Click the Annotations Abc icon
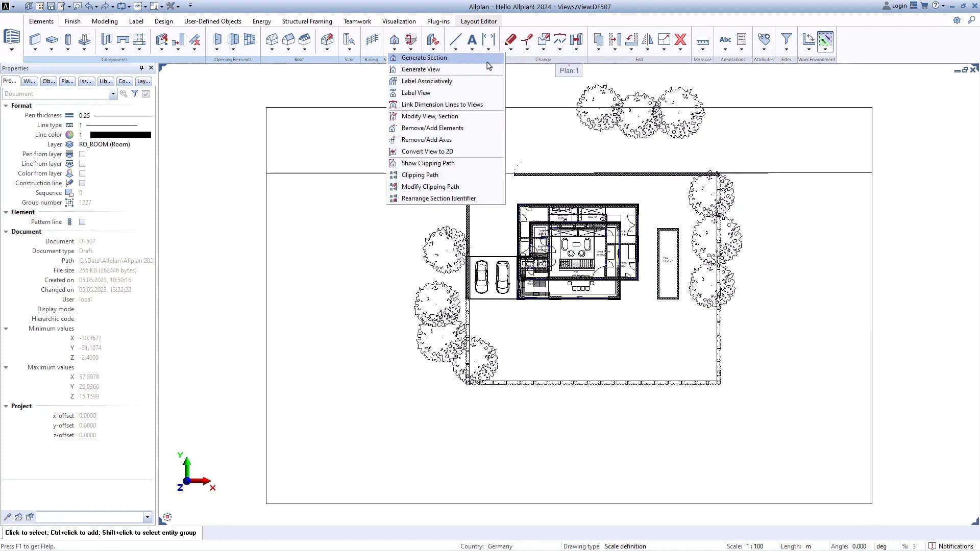980x551 pixels. [725, 39]
